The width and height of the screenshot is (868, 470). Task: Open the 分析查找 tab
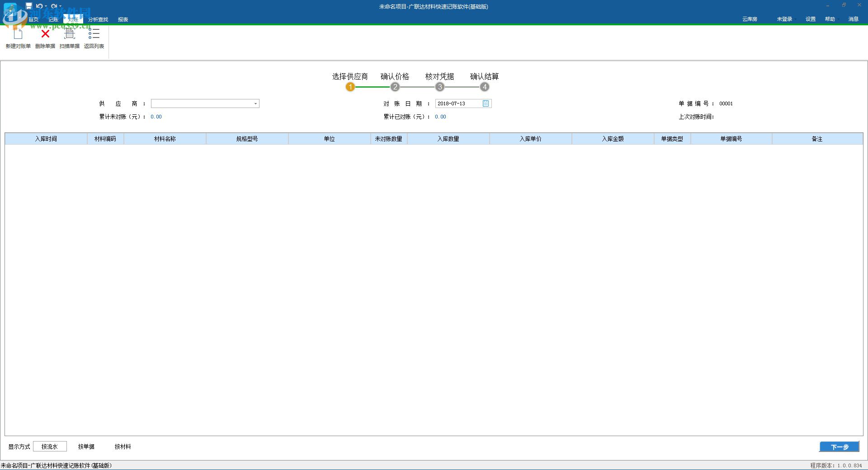(98, 19)
